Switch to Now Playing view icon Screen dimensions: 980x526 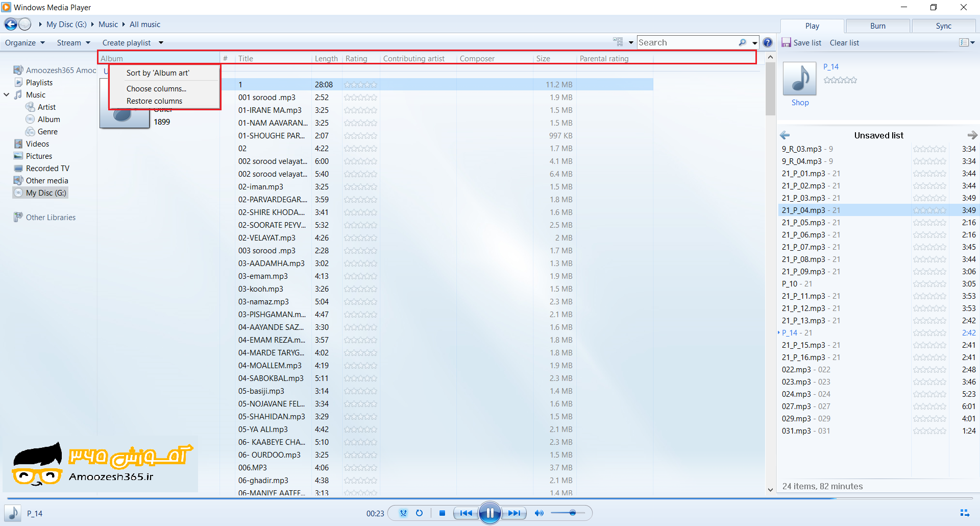[965, 513]
